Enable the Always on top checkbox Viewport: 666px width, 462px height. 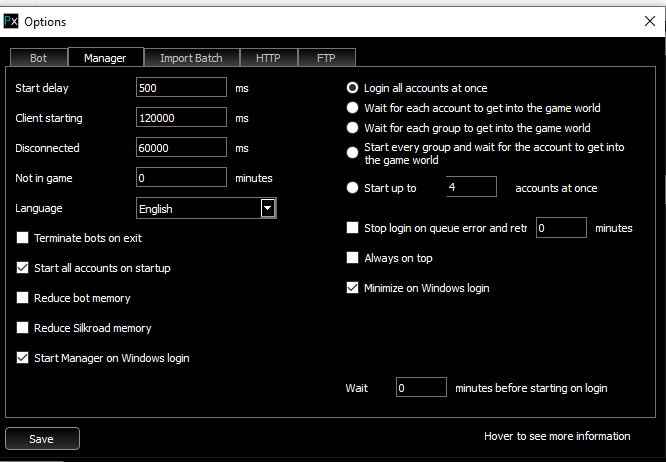coord(352,258)
